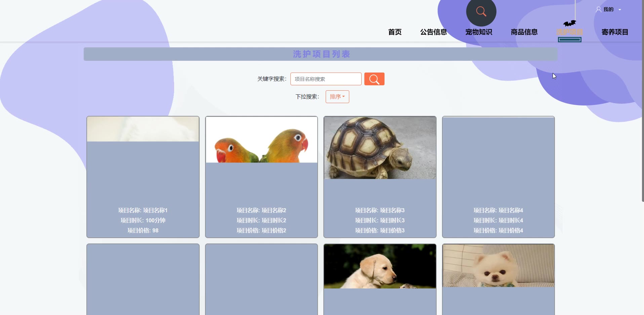Click text 项目时长: 项目时长2

[261, 220]
